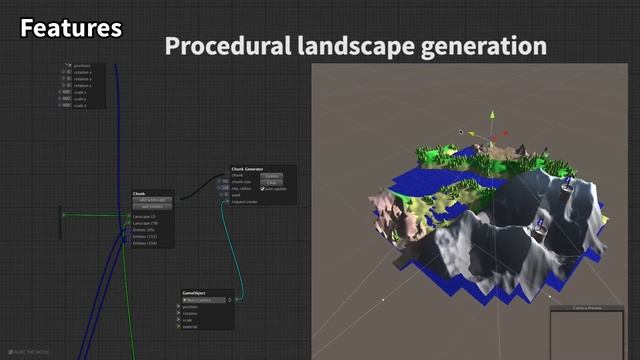Select first Entities entry in Chunk node
Image resolution: width=640 pixels, height=360 pixels.
click(144, 230)
